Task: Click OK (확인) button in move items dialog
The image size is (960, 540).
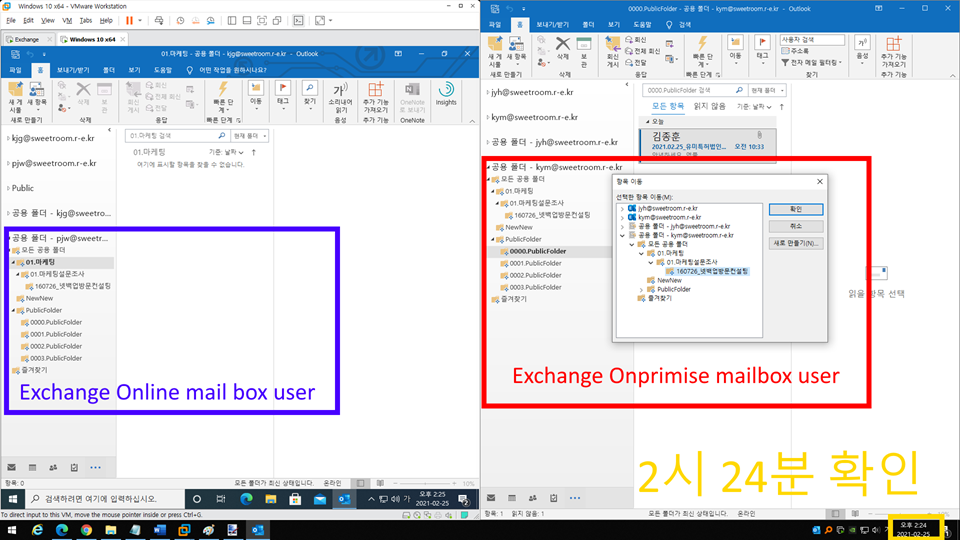Action: (x=796, y=209)
